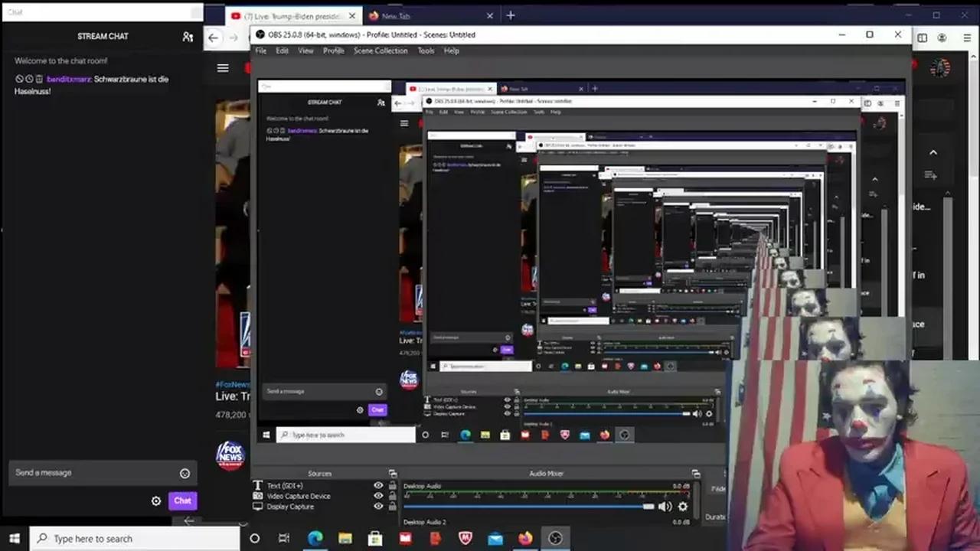Mute Desktop Audio using the speaker icon
The width and height of the screenshot is (980, 551).
click(x=665, y=507)
